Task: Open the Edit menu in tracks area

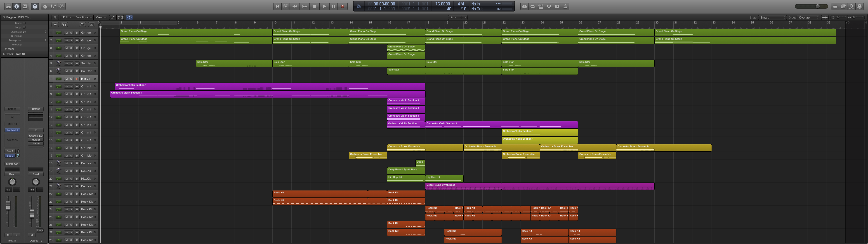Action: (67, 17)
